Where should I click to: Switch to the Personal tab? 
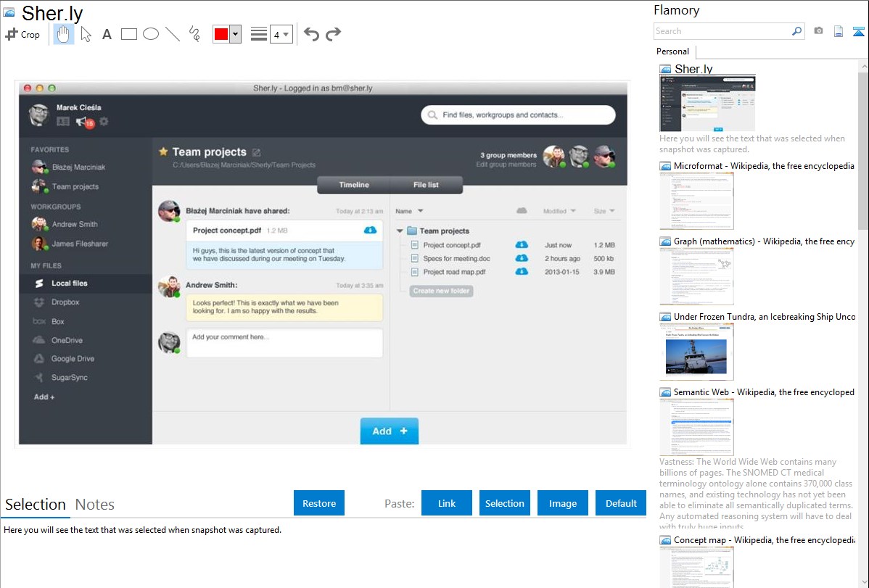[x=673, y=51]
